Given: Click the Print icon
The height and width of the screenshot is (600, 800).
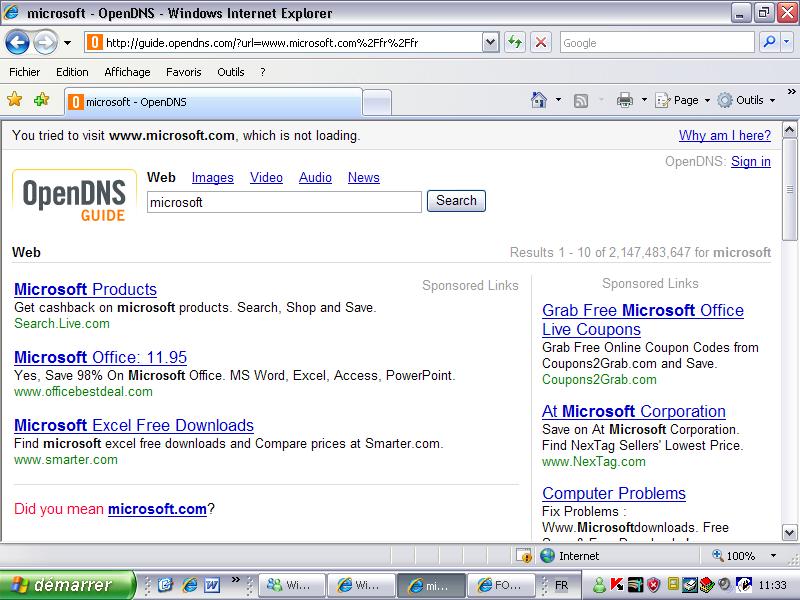Looking at the screenshot, I should tap(624, 100).
